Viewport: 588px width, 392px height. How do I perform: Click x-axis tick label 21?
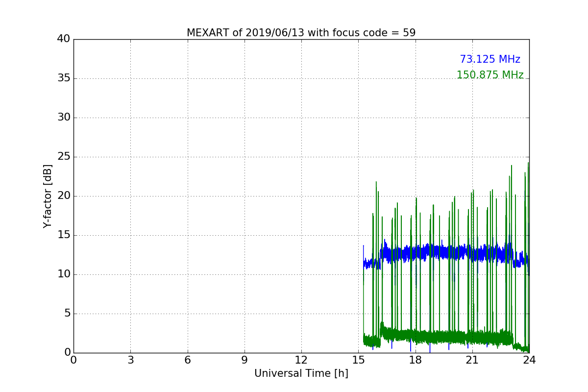pyautogui.click(x=472, y=360)
